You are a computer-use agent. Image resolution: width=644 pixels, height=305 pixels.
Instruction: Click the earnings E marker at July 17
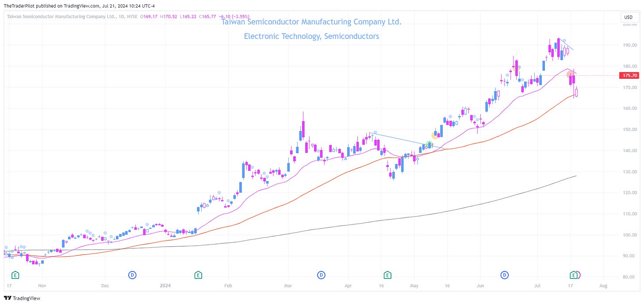(574, 275)
